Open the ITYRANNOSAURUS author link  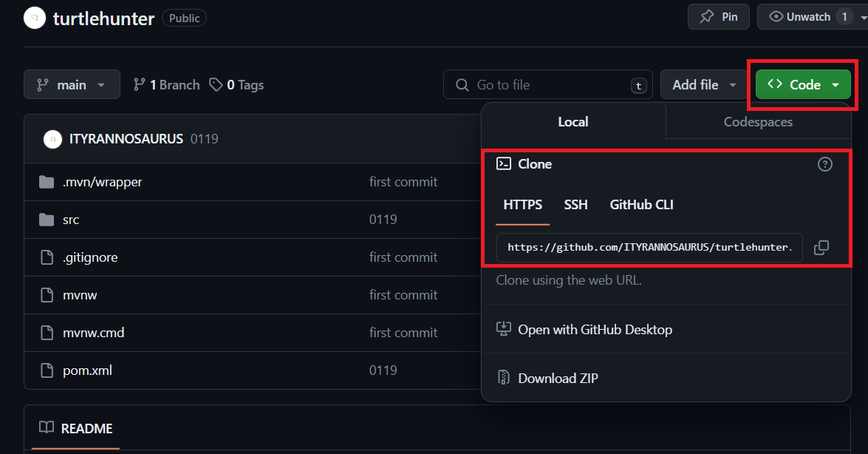pos(126,138)
